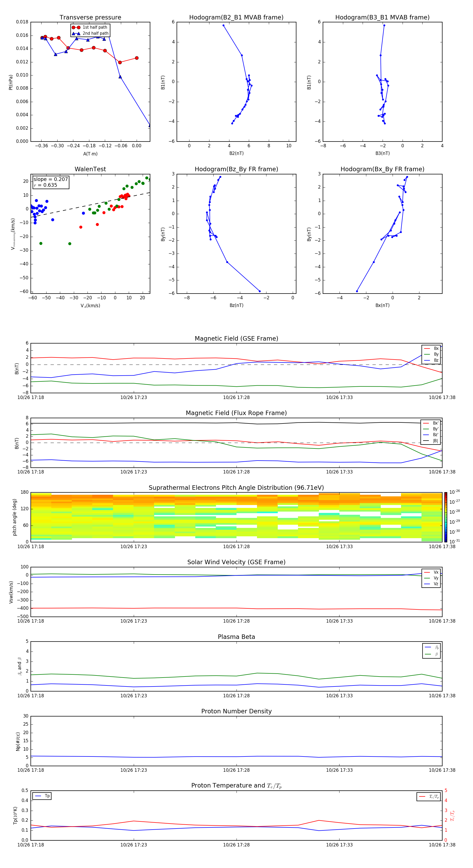Image resolution: width=473 pixels, height=868 pixels.
Task: Click 'Hodogram(B3_B1 MVAB frame)' title
Action: [382, 18]
